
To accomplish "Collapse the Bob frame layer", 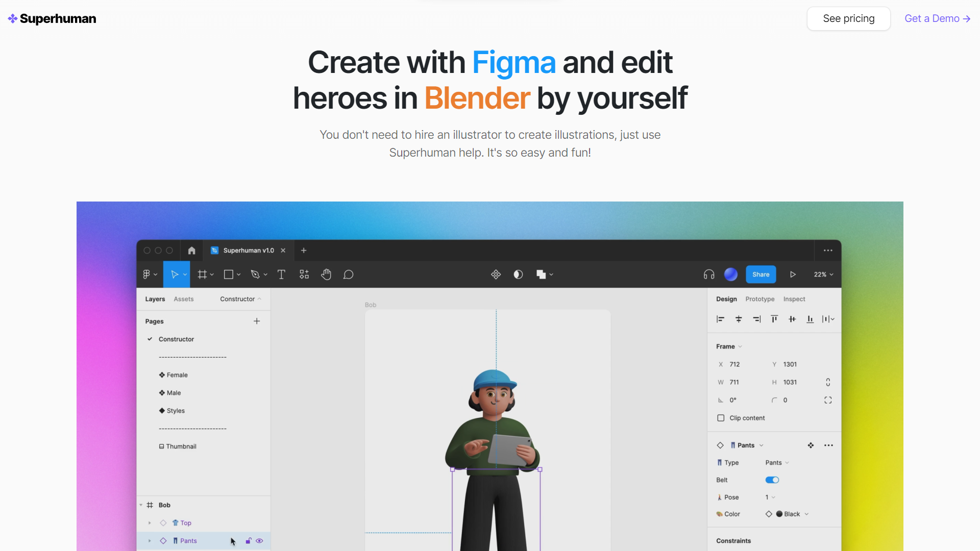I will (141, 505).
